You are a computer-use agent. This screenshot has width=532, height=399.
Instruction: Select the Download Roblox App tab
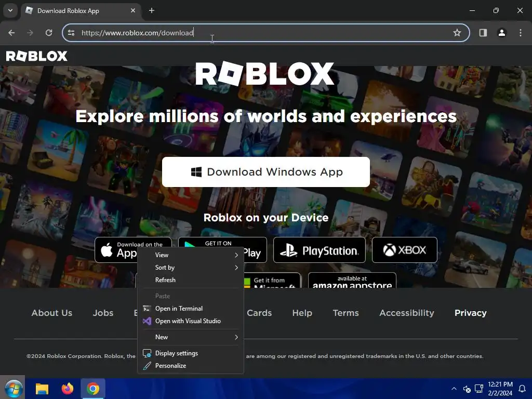coord(81,10)
